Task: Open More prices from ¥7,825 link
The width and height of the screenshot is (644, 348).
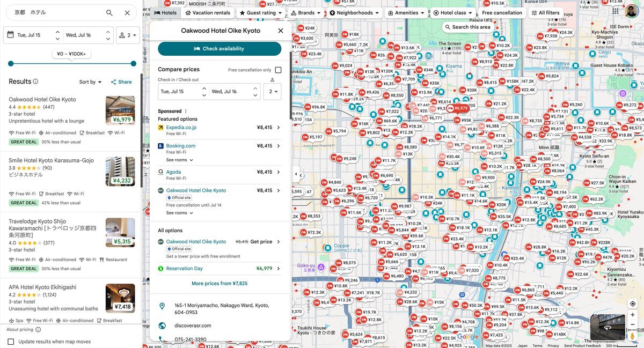Action: tap(219, 284)
